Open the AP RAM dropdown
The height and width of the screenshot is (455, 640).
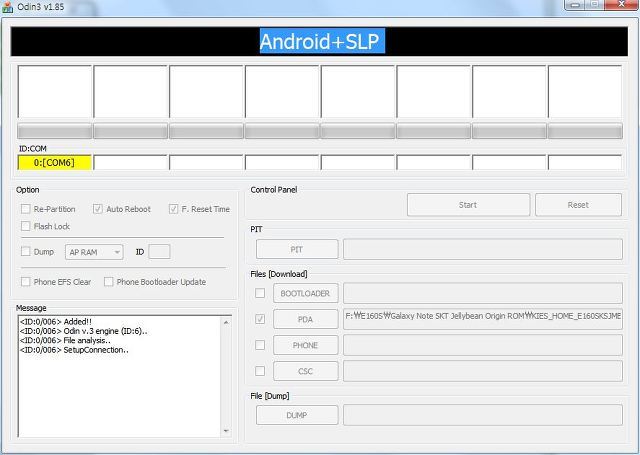[x=94, y=252]
